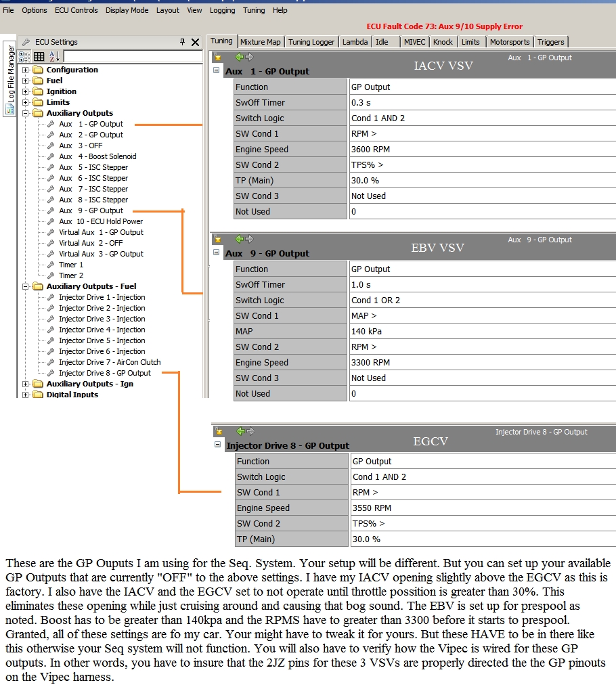Collapse the Aux 1 - GP Output section
The width and height of the screenshot is (616, 689).
(216, 70)
